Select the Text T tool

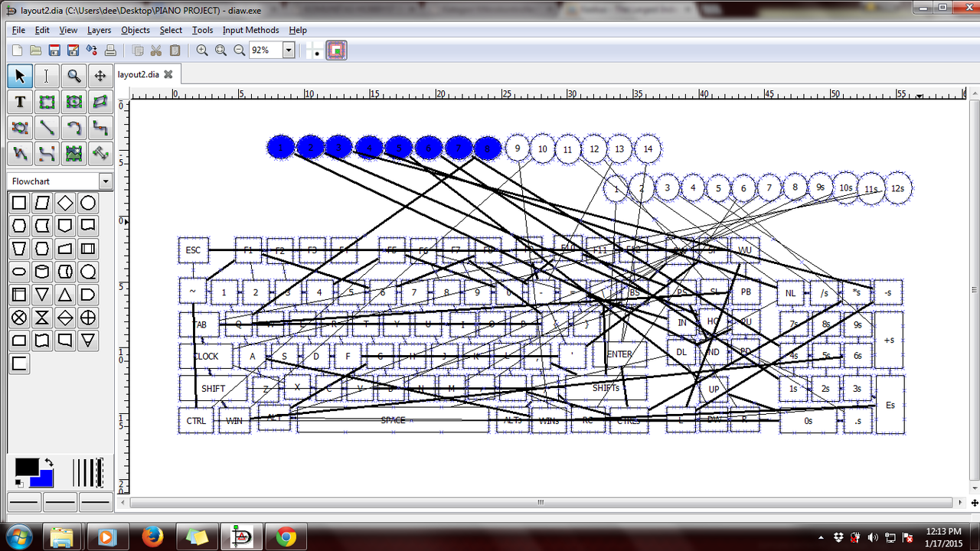point(20,102)
